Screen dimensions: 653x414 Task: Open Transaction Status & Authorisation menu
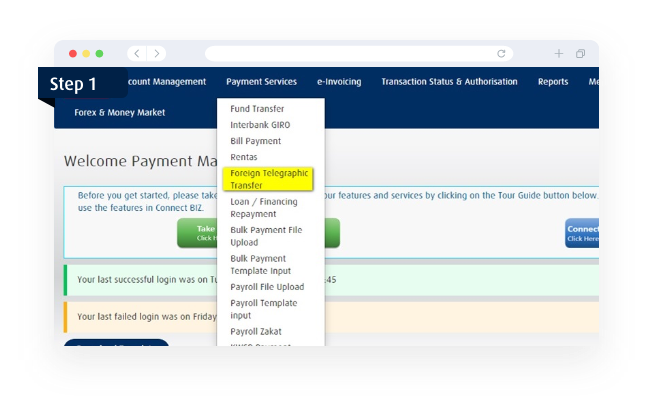[x=449, y=82]
